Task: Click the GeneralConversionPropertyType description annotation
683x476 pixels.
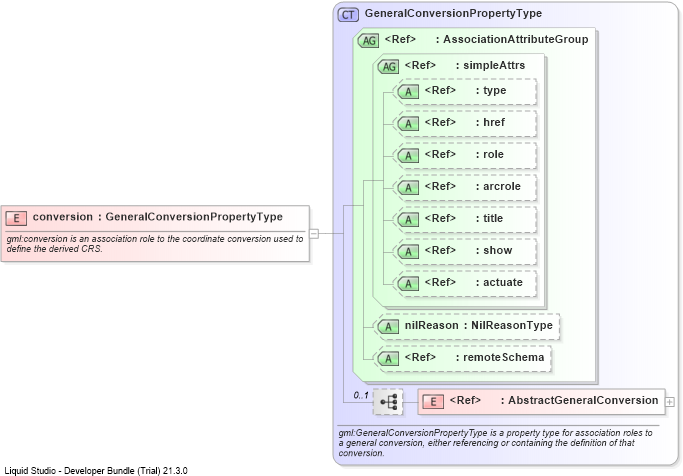Action: point(495,443)
